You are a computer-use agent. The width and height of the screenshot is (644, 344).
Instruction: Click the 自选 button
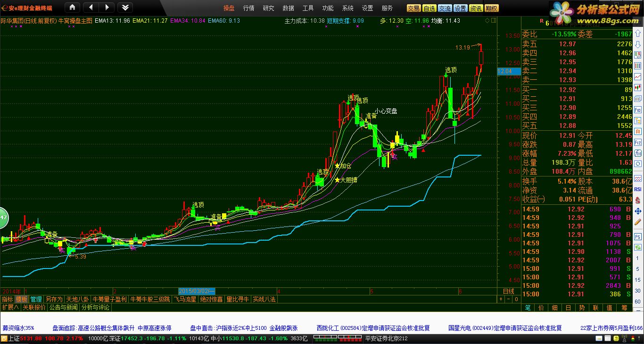[429, 8]
